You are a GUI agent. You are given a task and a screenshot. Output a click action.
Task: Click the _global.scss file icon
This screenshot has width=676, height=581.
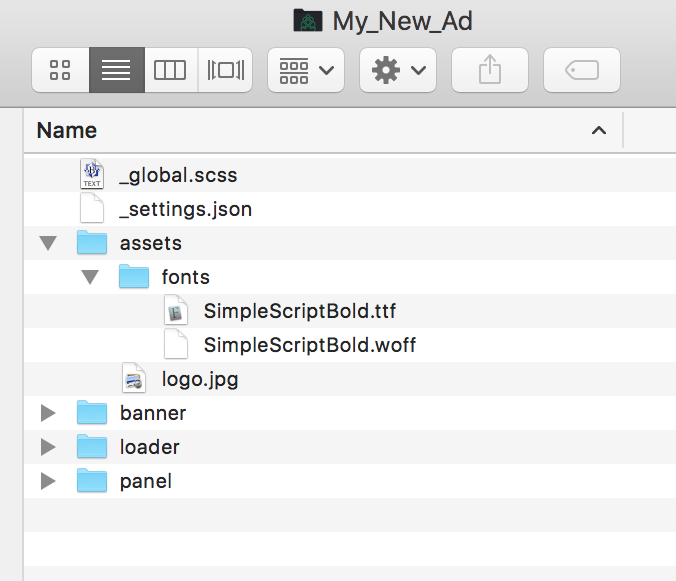click(92, 174)
